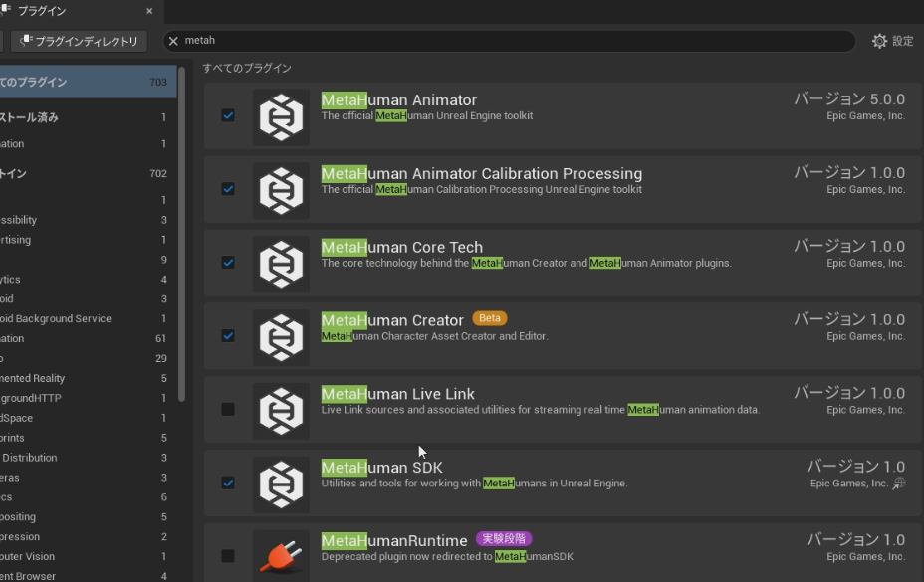
Task: Click the すべてのプラグイン heading text
Action: pos(247,68)
